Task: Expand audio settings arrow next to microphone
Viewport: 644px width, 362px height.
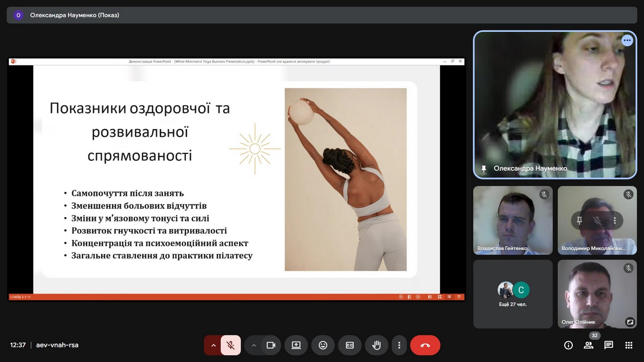Action: tap(213, 345)
